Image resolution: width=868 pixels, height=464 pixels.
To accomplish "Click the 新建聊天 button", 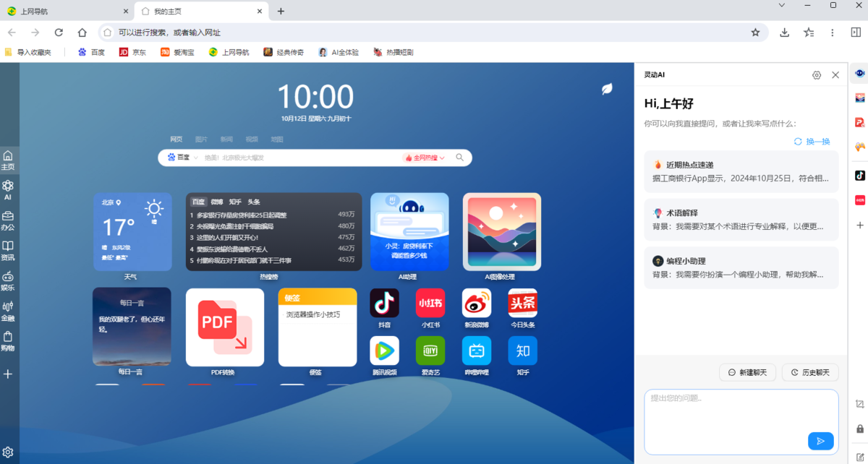I will 747,372.
